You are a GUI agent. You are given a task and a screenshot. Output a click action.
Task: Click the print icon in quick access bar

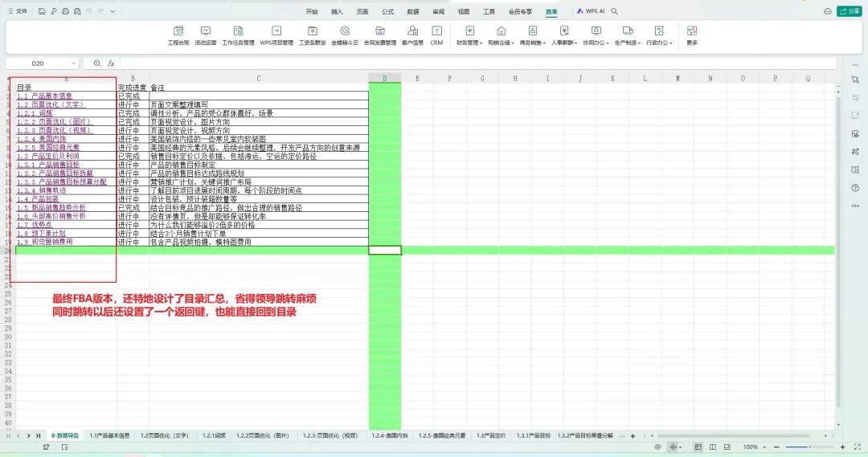(x=65, y=11)
